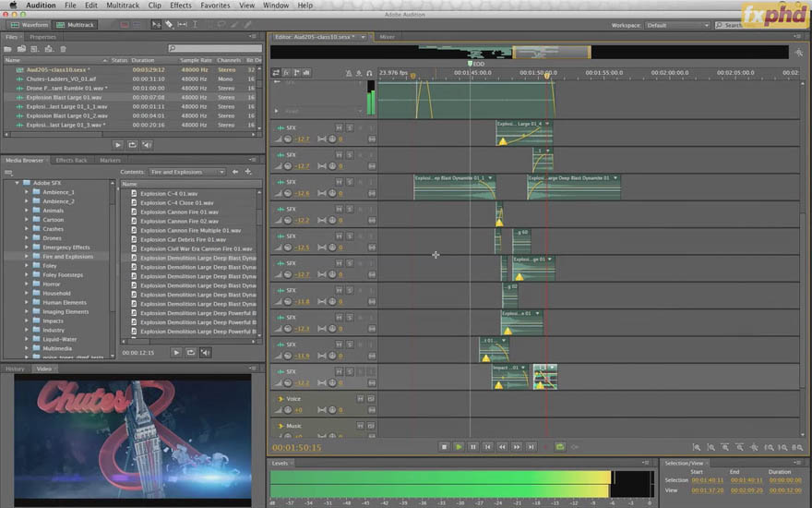Switch to the Waveform view
812x508 pixels.
pyautogui.click(x=29, y=24)
